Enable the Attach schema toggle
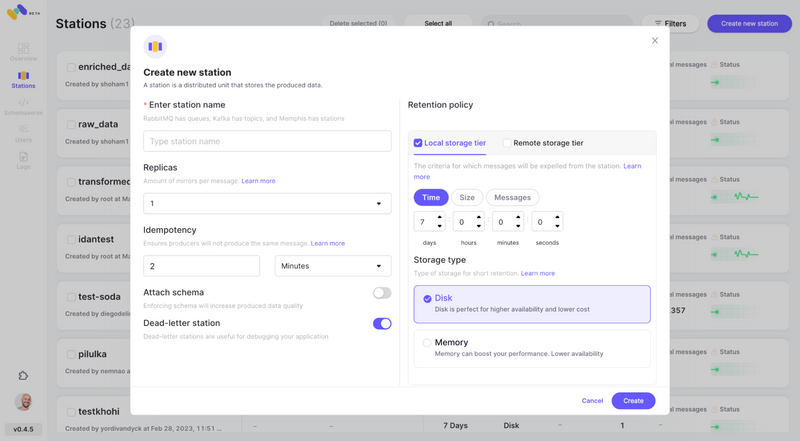The width and height of the screenshot is (800, 441). tap(382, 293)
